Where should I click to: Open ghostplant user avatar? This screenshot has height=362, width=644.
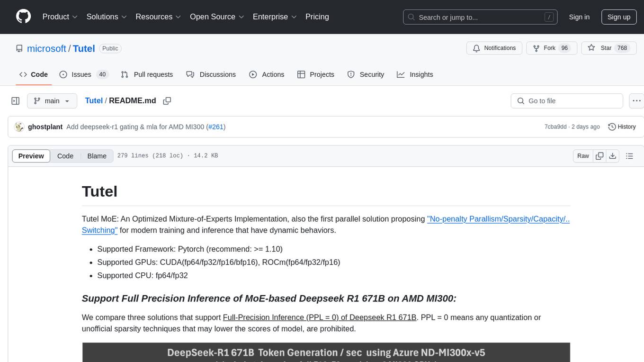click(19, 127)
